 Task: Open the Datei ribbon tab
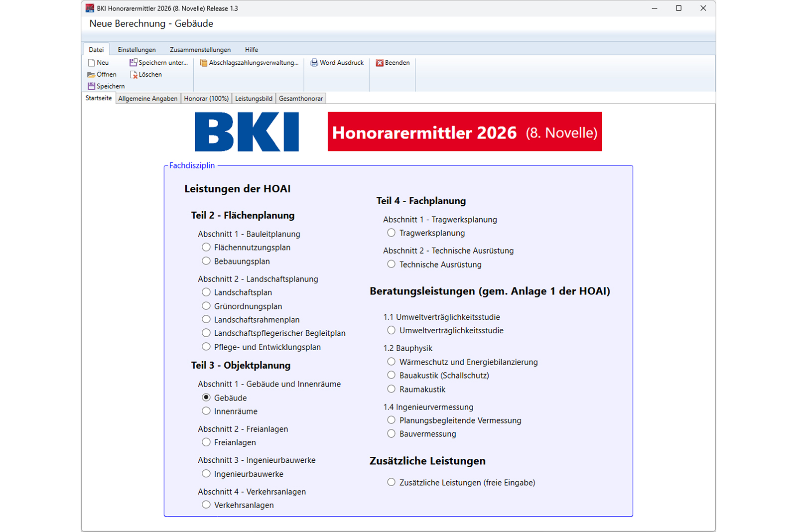click(x=96, y=49)
